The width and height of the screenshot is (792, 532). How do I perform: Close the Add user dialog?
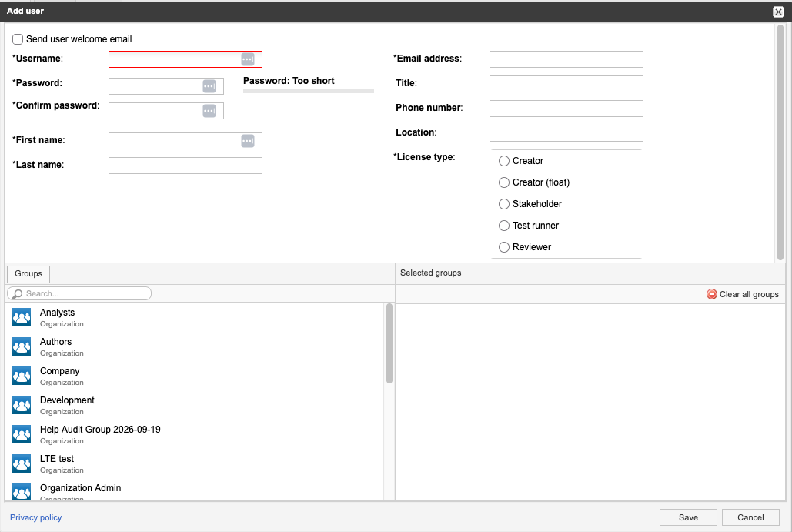pos(778,12)
